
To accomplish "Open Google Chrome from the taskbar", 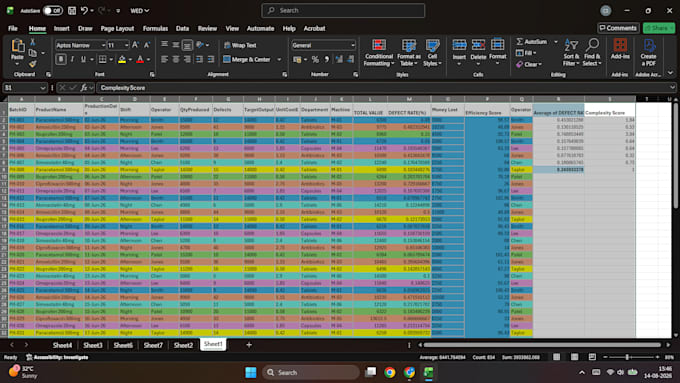I will pyautogui.click(x=389, y=372).
